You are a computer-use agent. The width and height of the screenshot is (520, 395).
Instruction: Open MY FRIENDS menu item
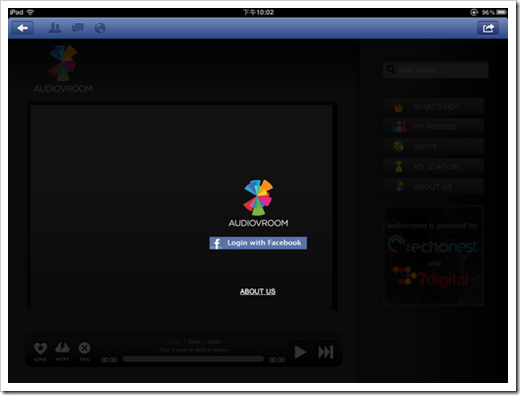click(x=433, y=127)
